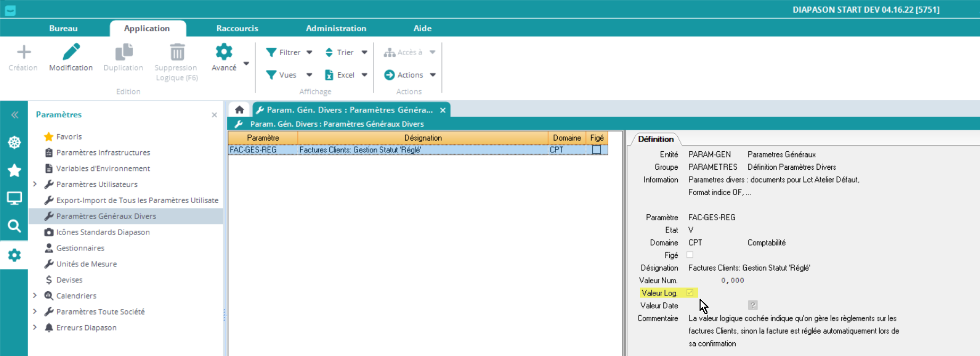Click the monitor icon in left sidebar

pyautogui.click(x=14, y=198)
